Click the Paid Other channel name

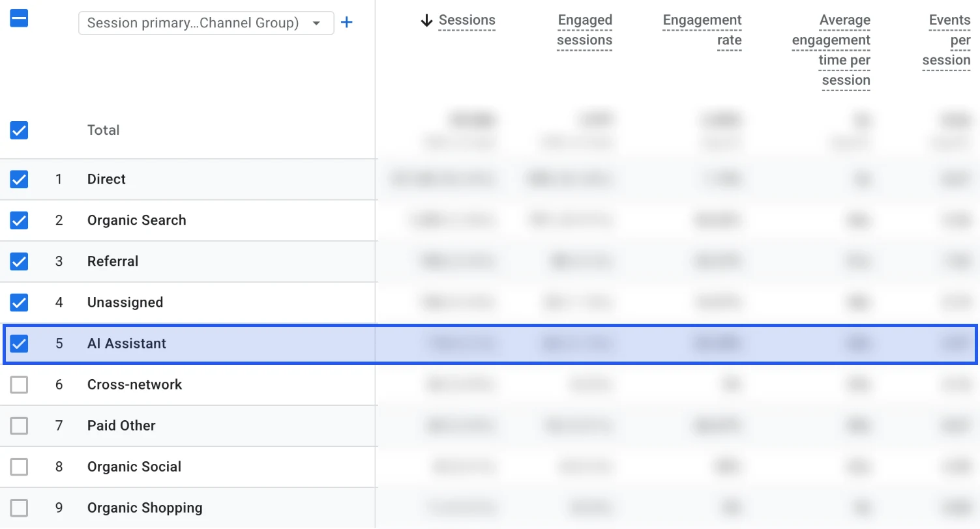(x=121, y=425)
